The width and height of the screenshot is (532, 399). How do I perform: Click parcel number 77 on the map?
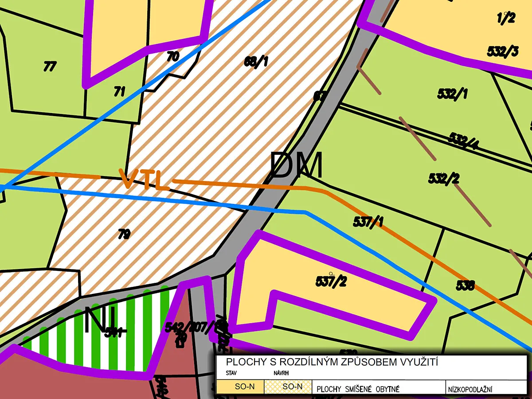(x=50, y=66)
